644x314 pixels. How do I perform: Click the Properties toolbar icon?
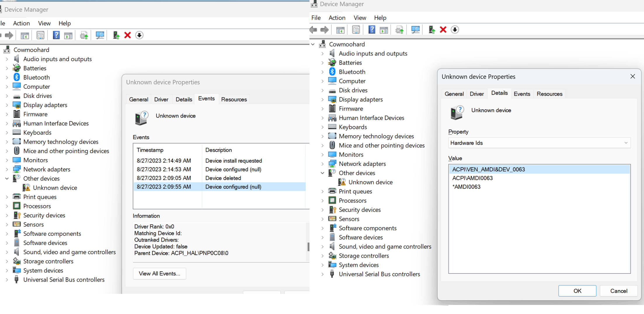pos(356,29)
